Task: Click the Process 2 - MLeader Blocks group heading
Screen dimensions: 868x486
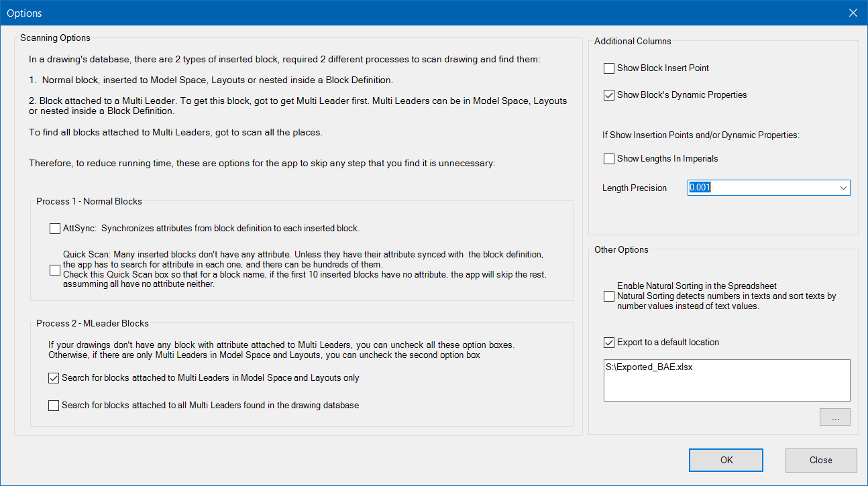Action: 93,324
